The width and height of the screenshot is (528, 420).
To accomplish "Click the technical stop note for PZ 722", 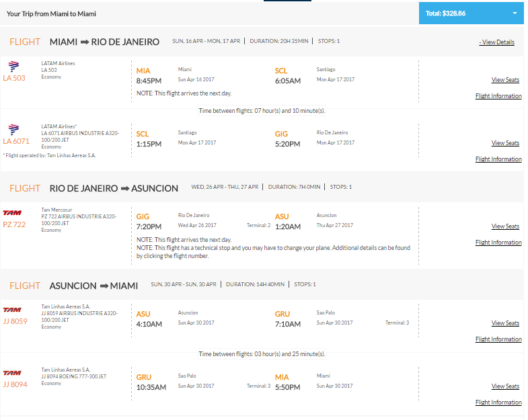I will pyautogui.click(x=273, y=252).
